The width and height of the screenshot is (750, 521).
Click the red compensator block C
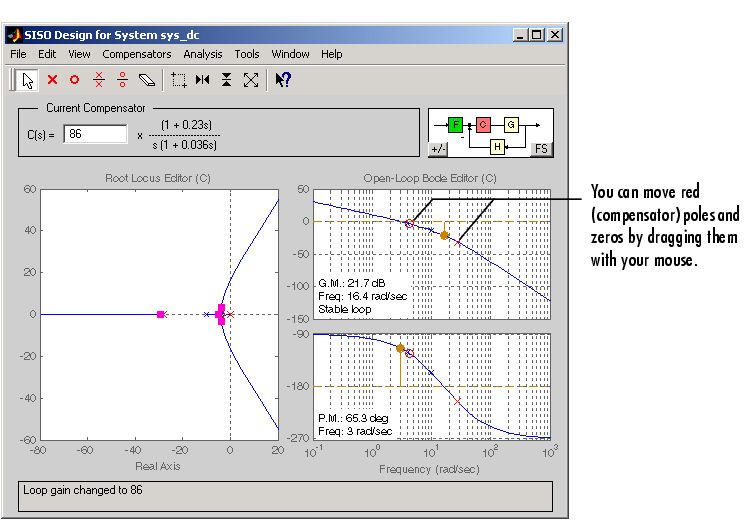pyautogui.click(x=483, y=124)
